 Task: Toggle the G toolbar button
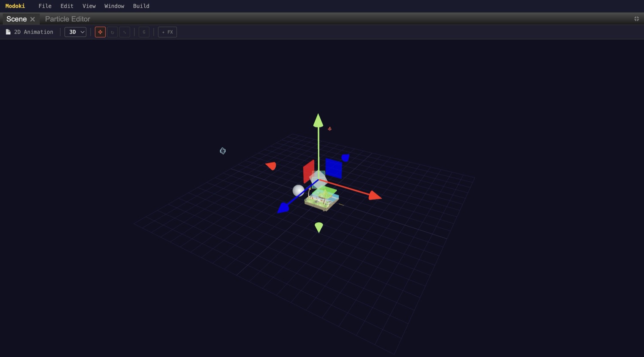tap(144, 32)
